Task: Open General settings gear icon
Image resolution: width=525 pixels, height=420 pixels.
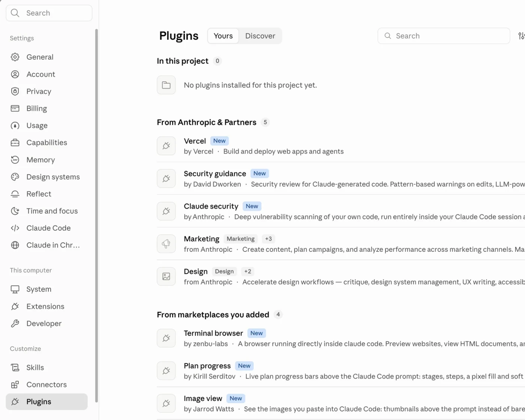Action: [x=15, y=57]
